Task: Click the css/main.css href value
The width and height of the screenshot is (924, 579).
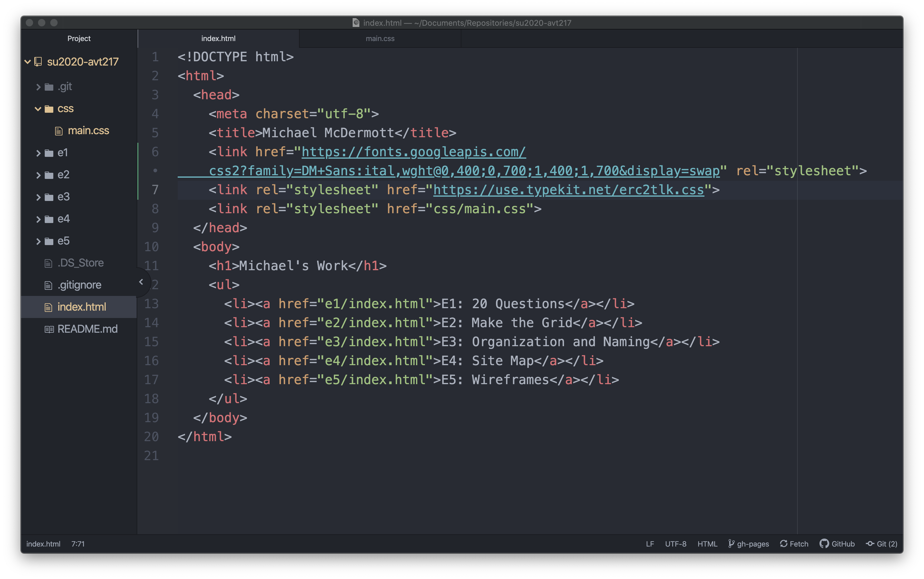Action: (479, 209)
